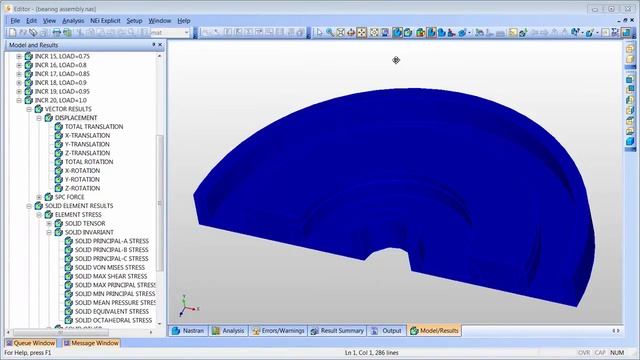Open the Setup menu
640x360 pixels.
pos(134,21)
